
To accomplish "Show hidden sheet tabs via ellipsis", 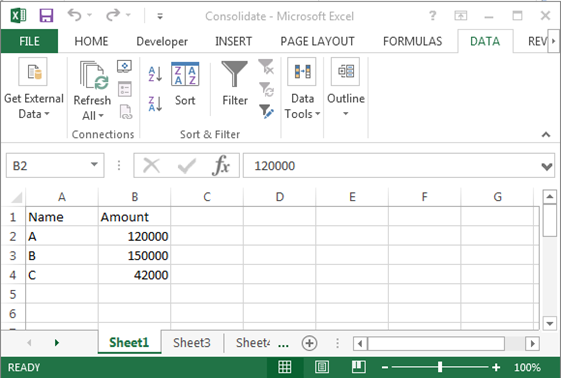I will (283, 344).
